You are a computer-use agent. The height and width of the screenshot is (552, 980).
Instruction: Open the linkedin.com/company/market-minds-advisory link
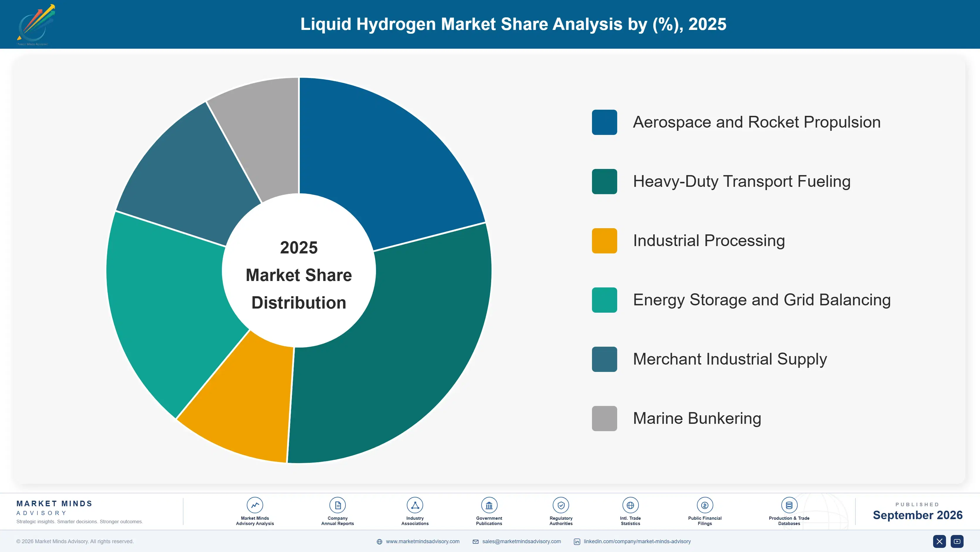[x=637, y=541]
